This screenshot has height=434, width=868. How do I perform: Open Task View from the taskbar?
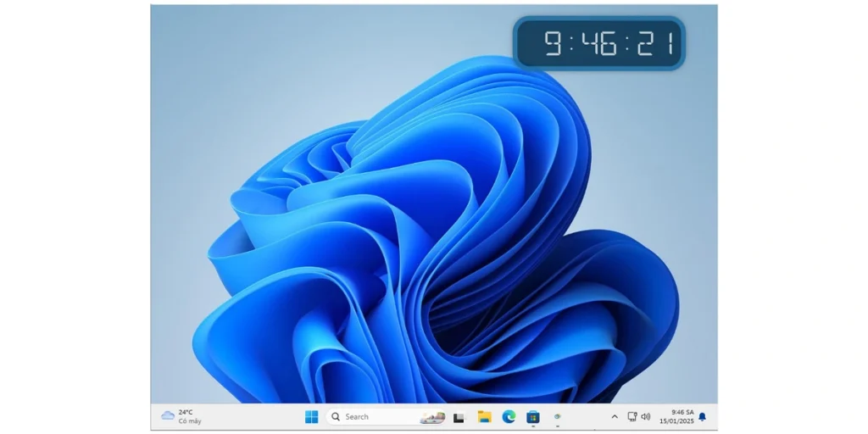click(x=459, y=417)
